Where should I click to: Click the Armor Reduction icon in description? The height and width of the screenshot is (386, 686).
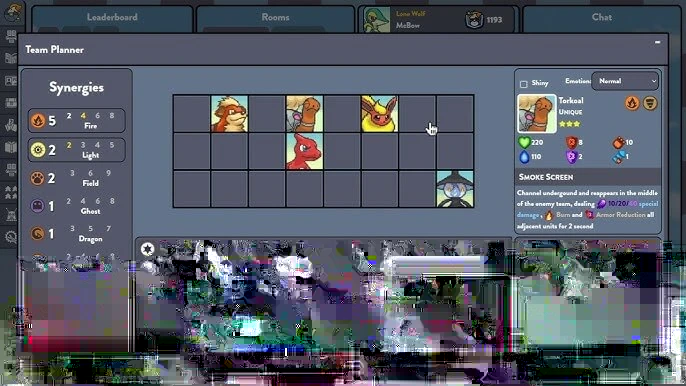(589, 215)
